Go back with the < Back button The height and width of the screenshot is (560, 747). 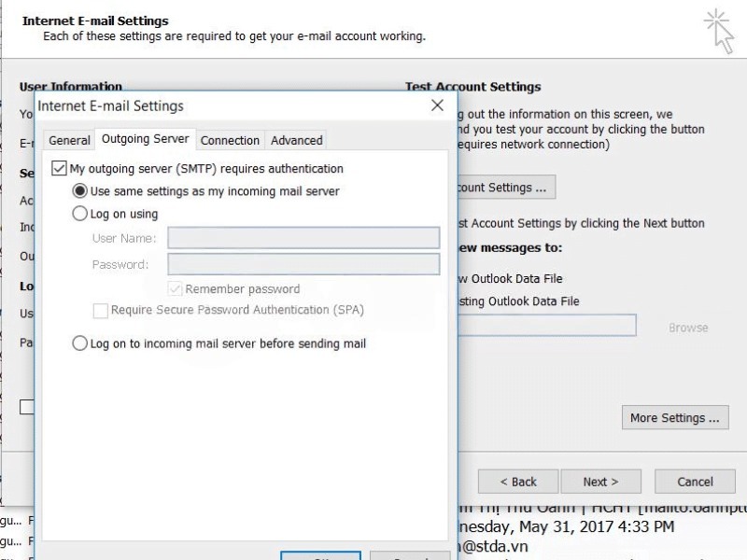pos(518,482)
